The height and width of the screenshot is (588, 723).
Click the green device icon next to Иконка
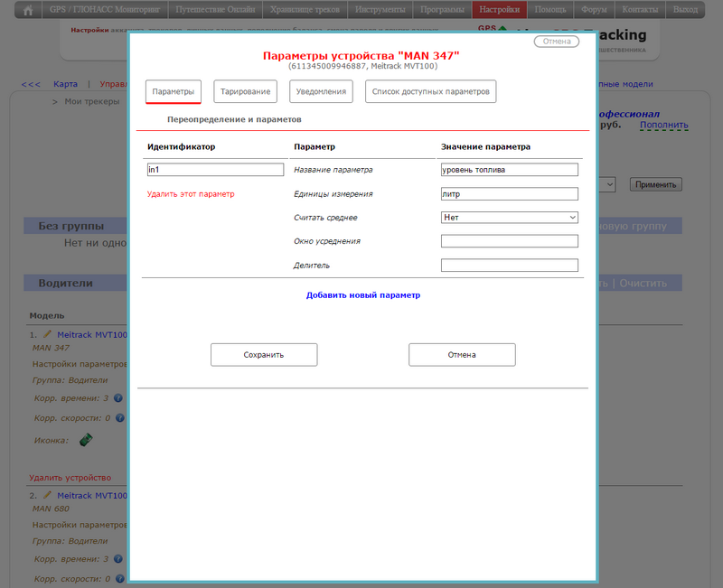(87, 441)
